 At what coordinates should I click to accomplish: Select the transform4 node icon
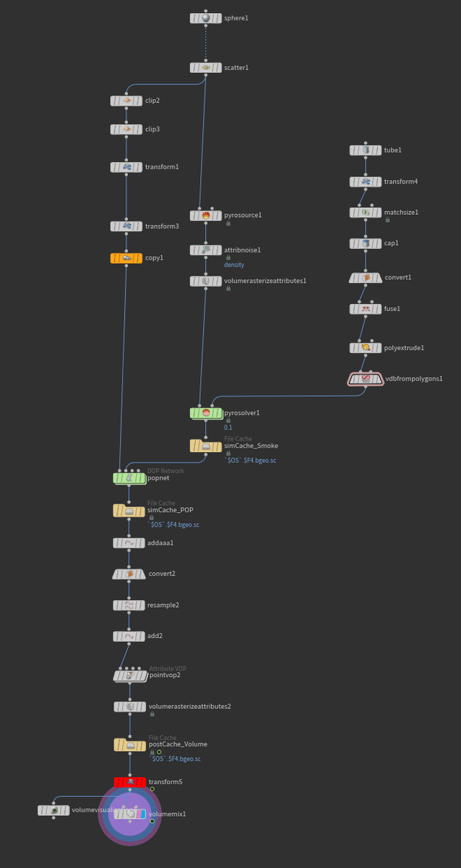click(366, 182)
